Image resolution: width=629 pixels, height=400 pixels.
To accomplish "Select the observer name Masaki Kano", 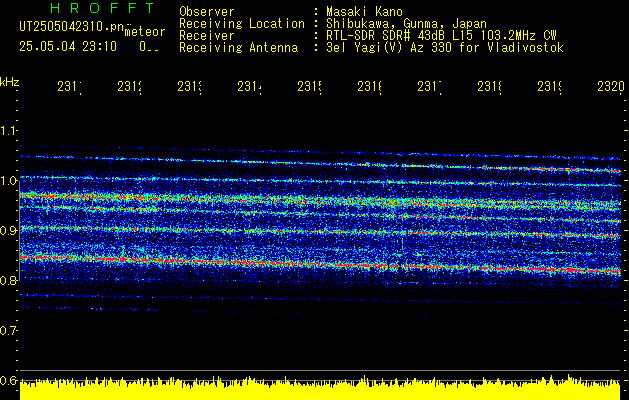I will 364,11.
